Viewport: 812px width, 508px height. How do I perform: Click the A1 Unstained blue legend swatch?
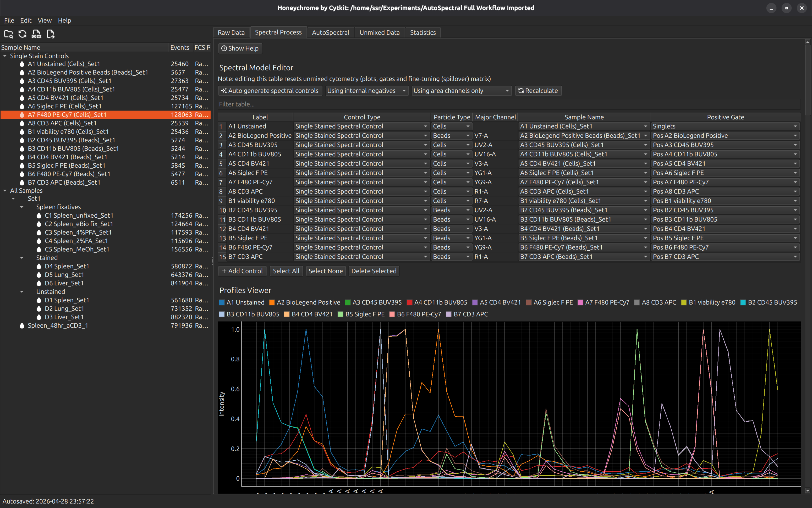tap(222, 302)
